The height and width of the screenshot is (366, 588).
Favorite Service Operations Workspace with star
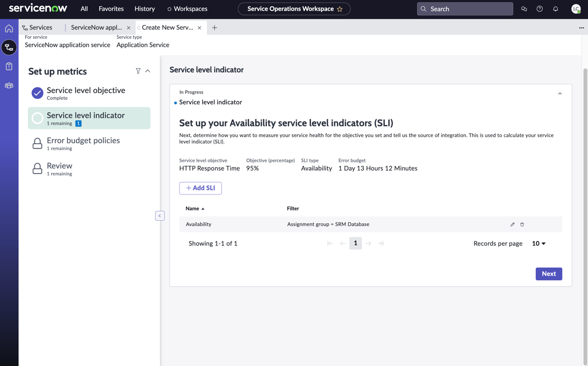340,9
